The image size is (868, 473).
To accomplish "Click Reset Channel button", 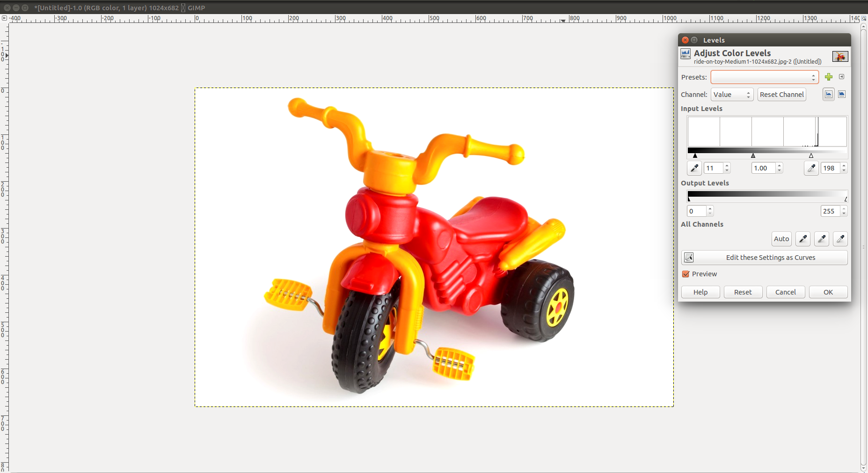I will click(781, 95).
